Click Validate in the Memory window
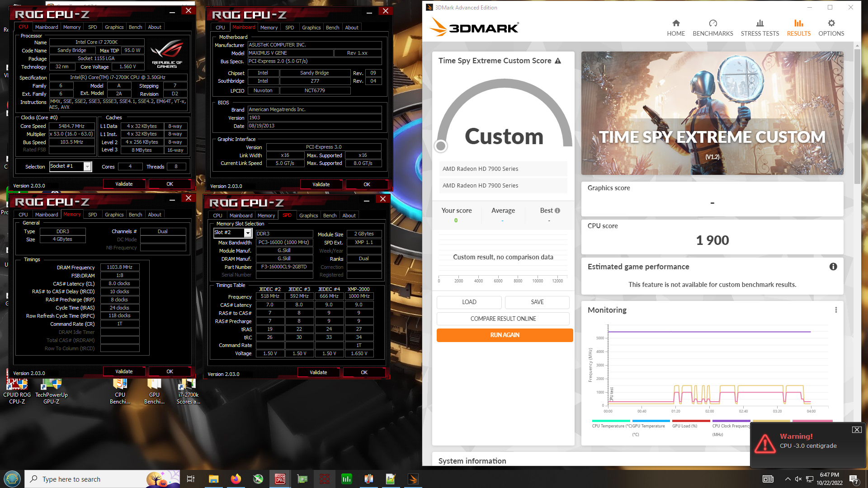The width and height of the screenshot is (868, 488). point(124,371)
